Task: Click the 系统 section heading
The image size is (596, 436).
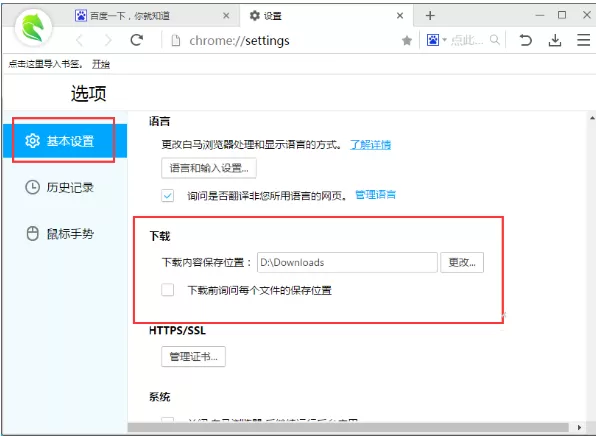Action: click(160, 397)
